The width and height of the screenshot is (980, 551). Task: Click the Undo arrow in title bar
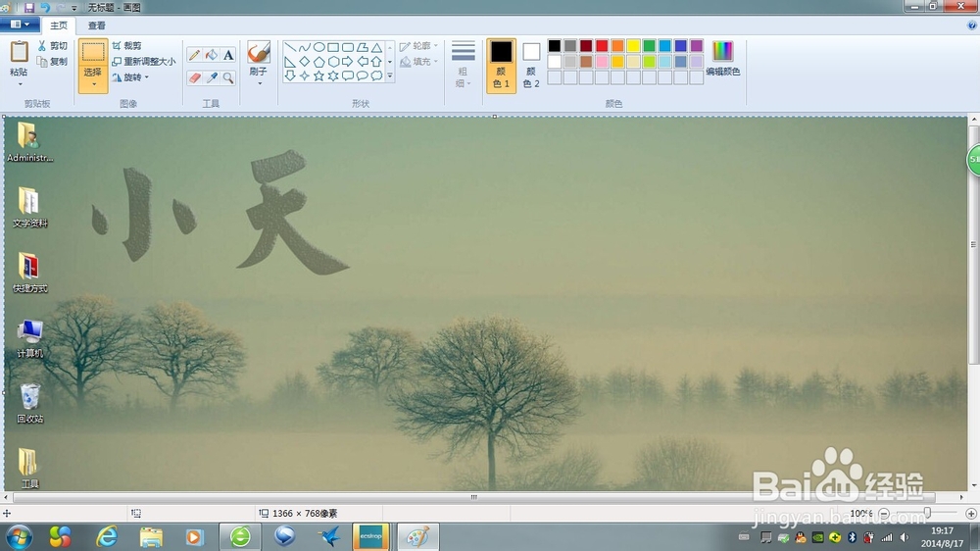(45, 8)
